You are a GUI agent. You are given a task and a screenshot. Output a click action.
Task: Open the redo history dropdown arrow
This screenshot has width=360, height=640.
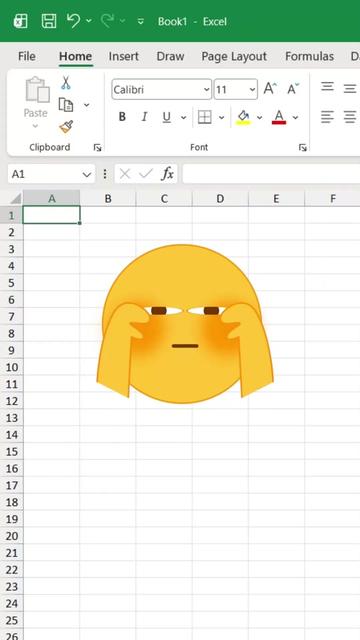click(x=122, y=21)
